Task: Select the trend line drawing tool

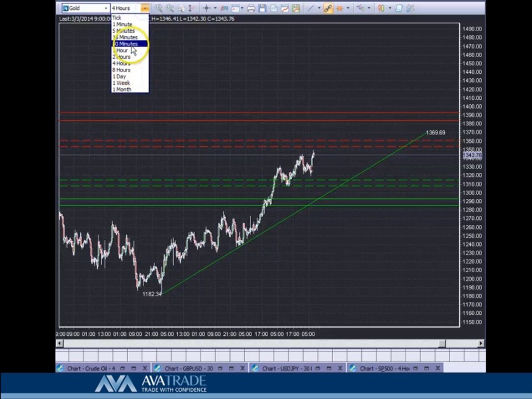Action: [311, 8]
